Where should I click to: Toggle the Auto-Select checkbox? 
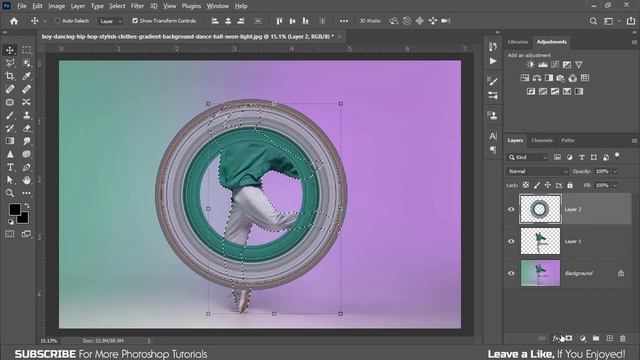[58, 21]
